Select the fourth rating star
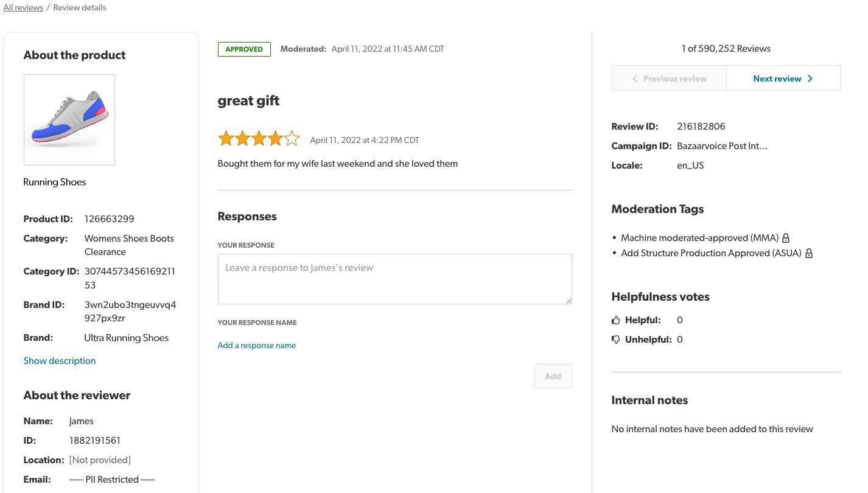 [x=275, y=138]
